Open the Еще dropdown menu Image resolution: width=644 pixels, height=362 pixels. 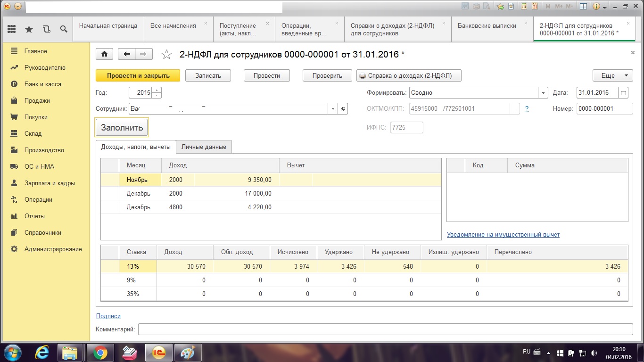[x=612, y=75]
